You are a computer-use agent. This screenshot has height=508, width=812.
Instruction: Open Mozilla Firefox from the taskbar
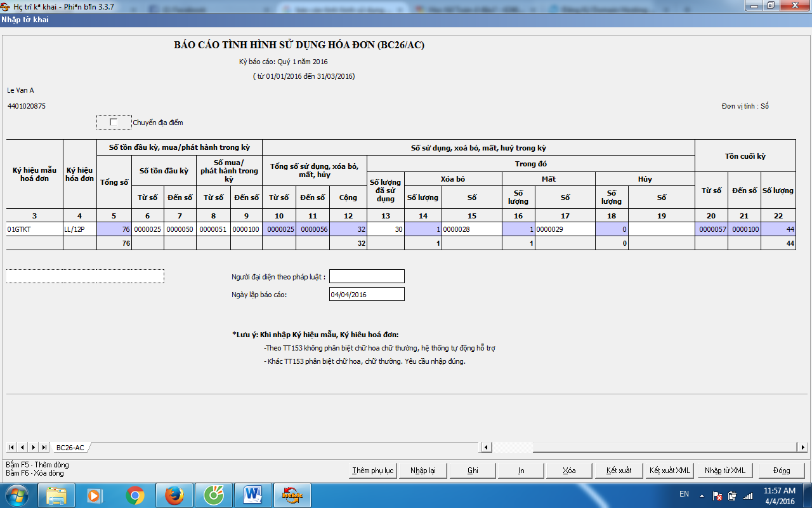(174, 495)
